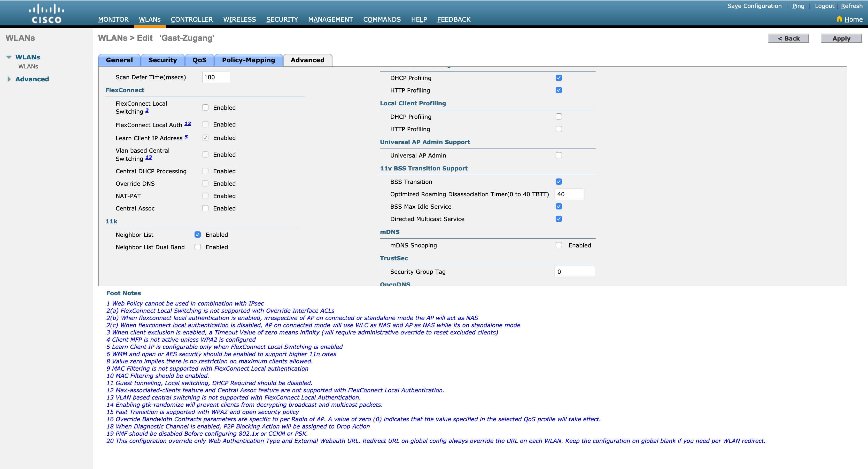Click the Advanced sidebar link
The height and width of the screenshot is (469, 868).
[x=32, y=79]
